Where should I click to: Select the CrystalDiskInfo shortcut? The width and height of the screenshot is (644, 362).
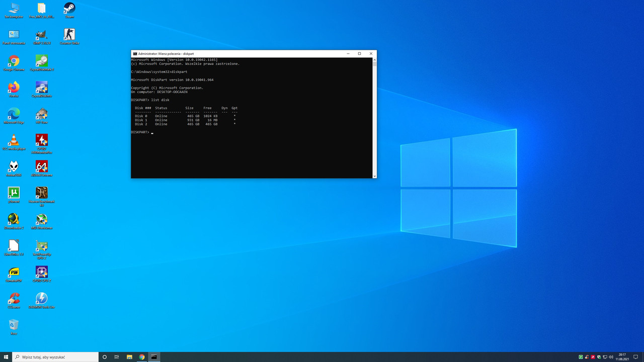pos(42,89)
